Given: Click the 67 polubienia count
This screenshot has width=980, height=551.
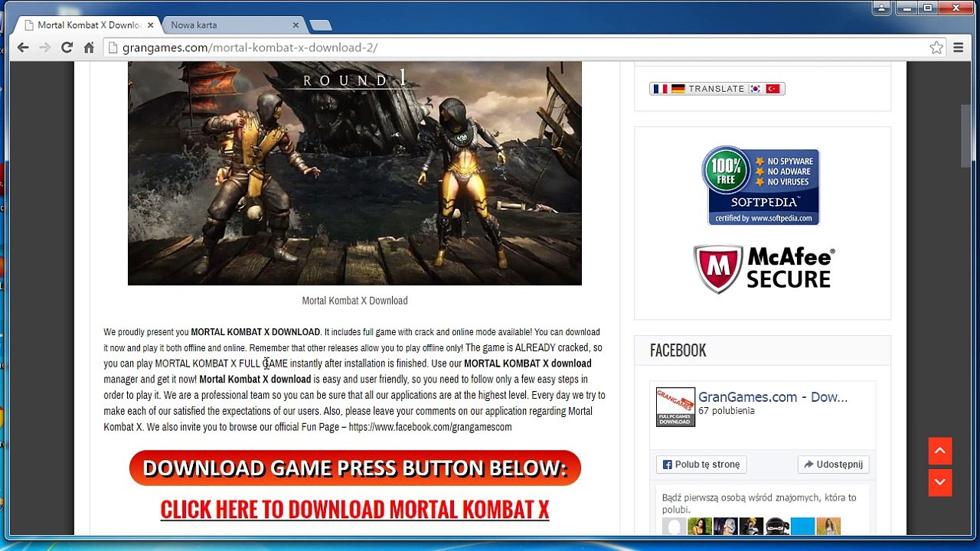Looking at the screenshot, I should point(727,411).
